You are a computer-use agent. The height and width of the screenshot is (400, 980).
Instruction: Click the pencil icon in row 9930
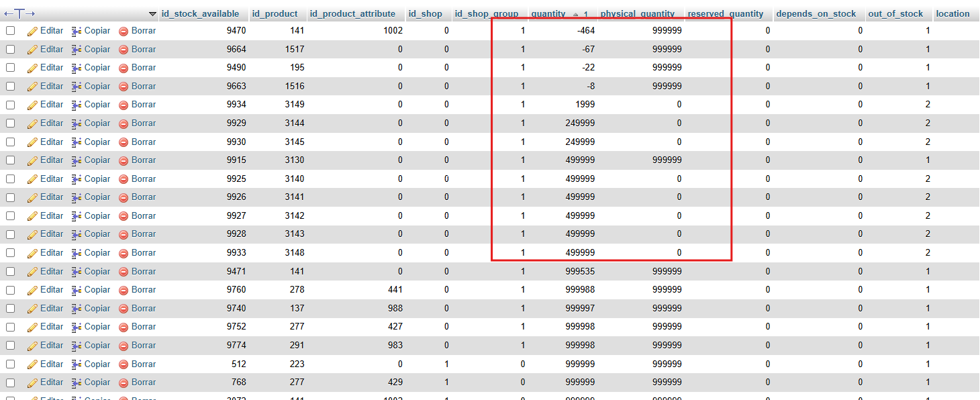pyautogui.click(x=32, y=142)
